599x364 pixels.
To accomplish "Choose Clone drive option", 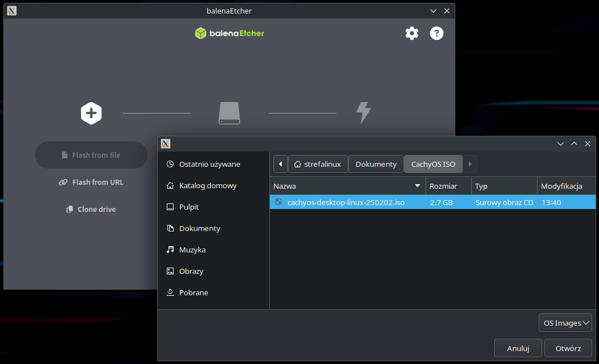I will (x=91, y=209).
